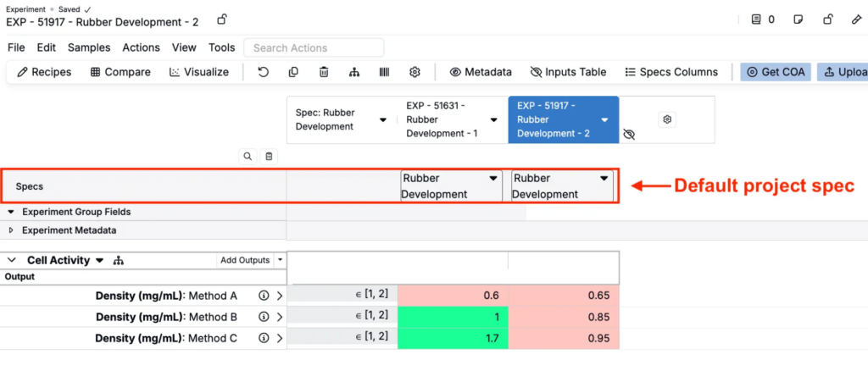Image resolution: width=868 pixels, height=371 pixels.
Task: Click info icon for Density Method A
Action: [x=263, y=296]
